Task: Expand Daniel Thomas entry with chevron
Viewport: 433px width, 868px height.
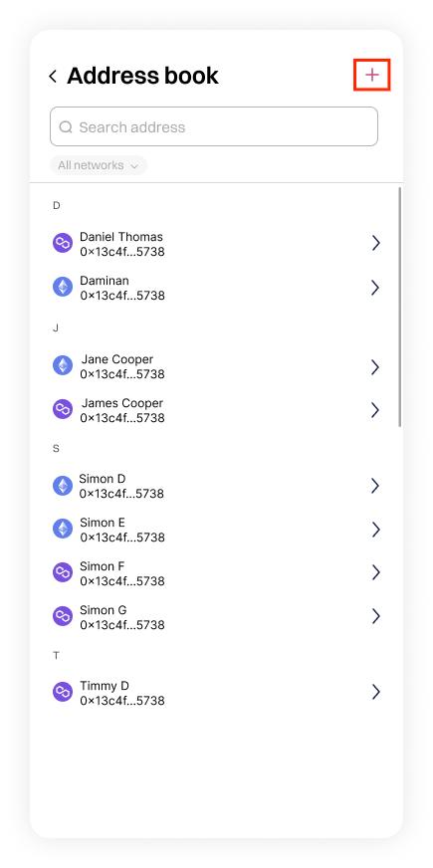Action: tap(376, 243)
